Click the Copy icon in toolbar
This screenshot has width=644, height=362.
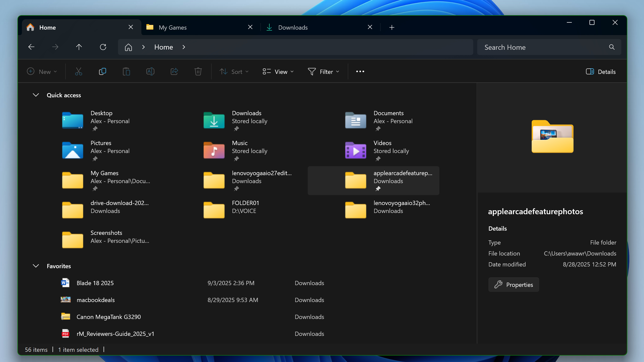[102, 72]
